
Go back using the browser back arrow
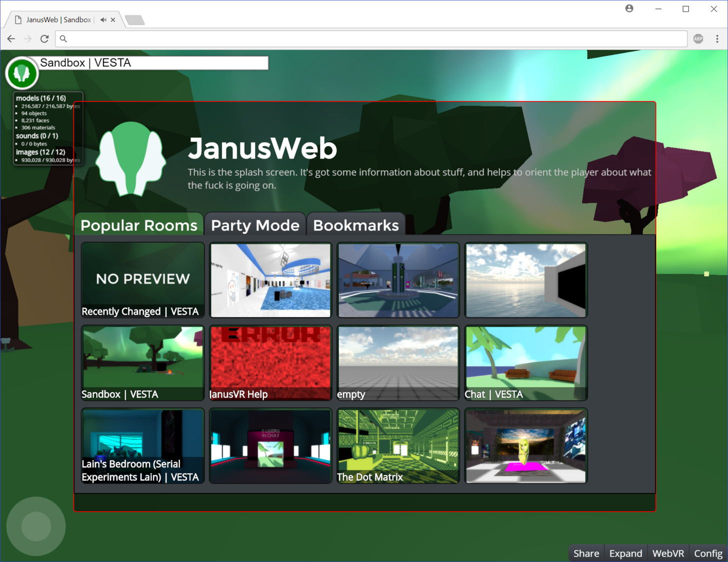click(x=11, y=38)
